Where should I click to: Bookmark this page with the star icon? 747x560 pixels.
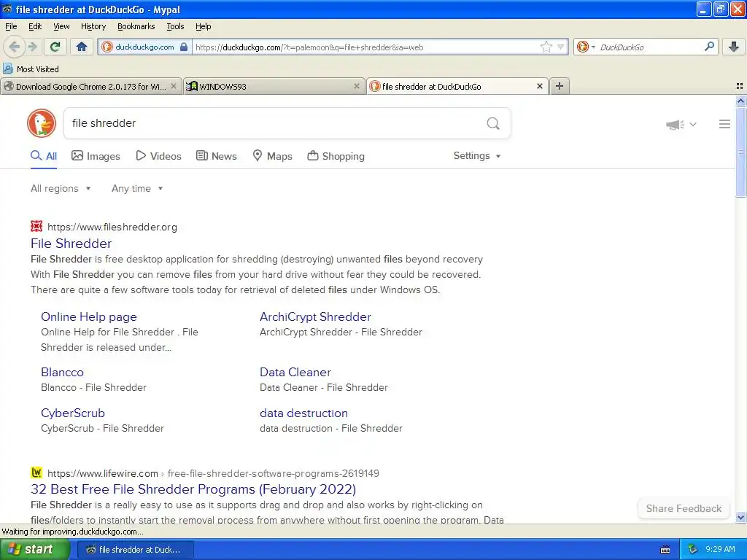click(x=546, y=47)
